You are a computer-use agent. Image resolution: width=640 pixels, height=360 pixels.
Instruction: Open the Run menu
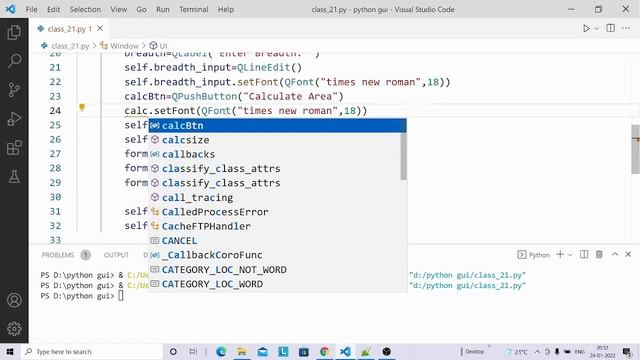point(162,9)
